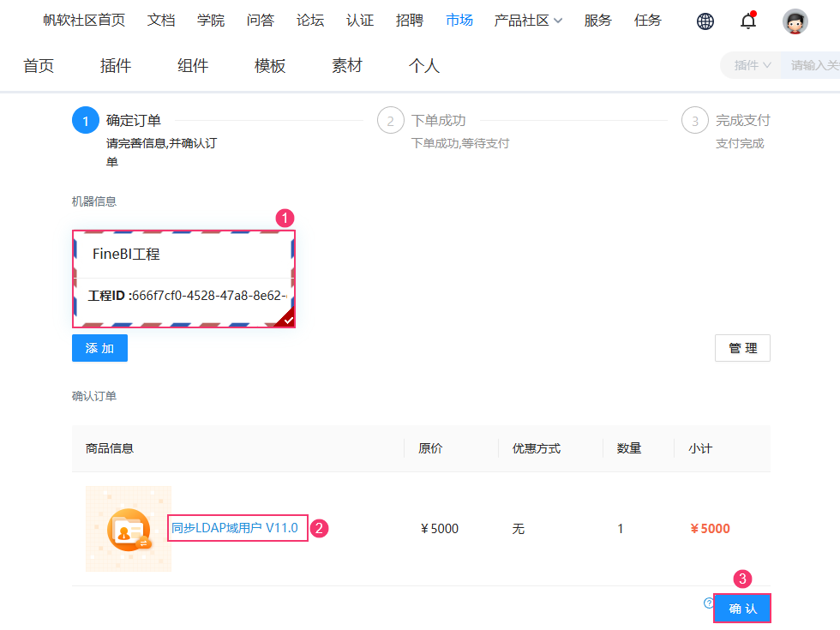
Task: Open the 招聘 top menu
Action: [x=410, y=21]
